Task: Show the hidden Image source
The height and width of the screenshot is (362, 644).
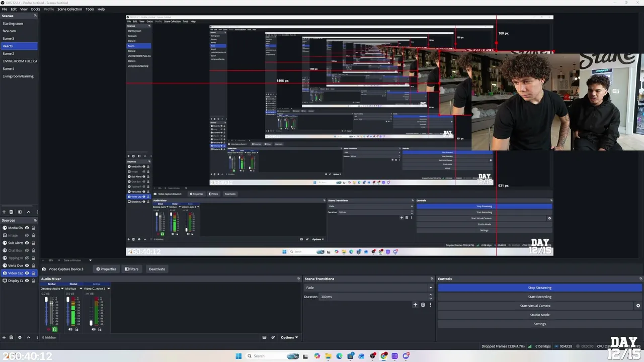Action: click(x=27, y=235)
